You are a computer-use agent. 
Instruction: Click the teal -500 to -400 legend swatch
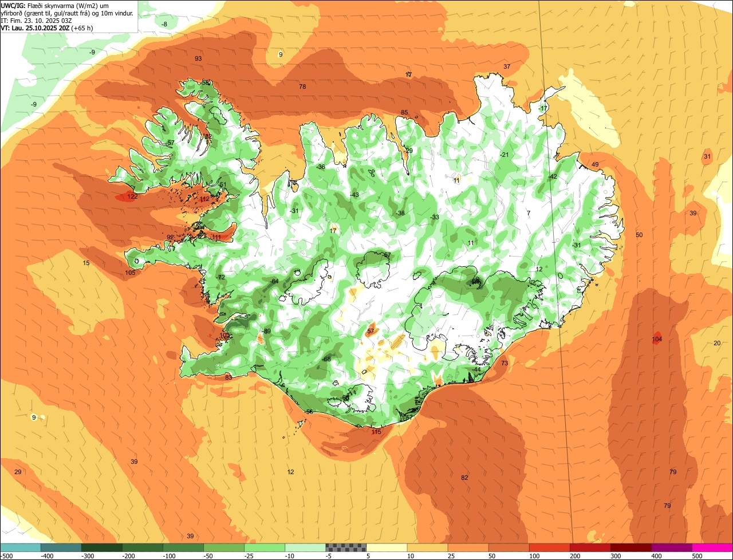tap(21, 547)
